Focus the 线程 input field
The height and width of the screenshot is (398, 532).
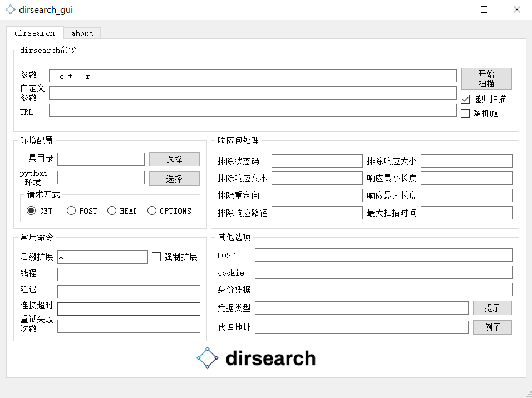pos(129,274)
